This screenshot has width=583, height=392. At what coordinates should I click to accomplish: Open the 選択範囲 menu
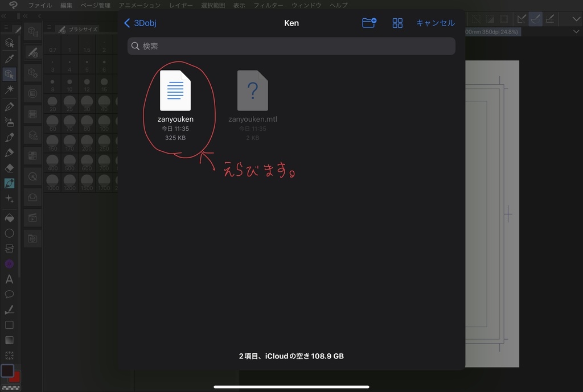coord(213,5)
